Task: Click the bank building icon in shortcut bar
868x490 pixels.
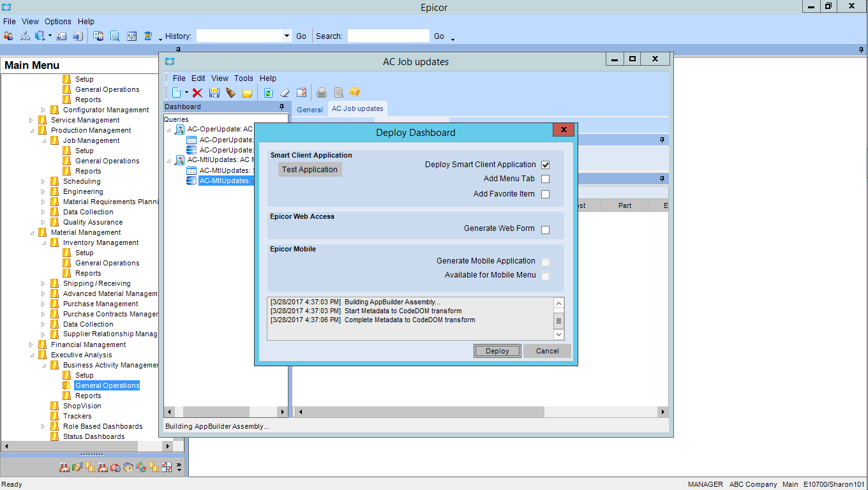Action: click(128, 468)
